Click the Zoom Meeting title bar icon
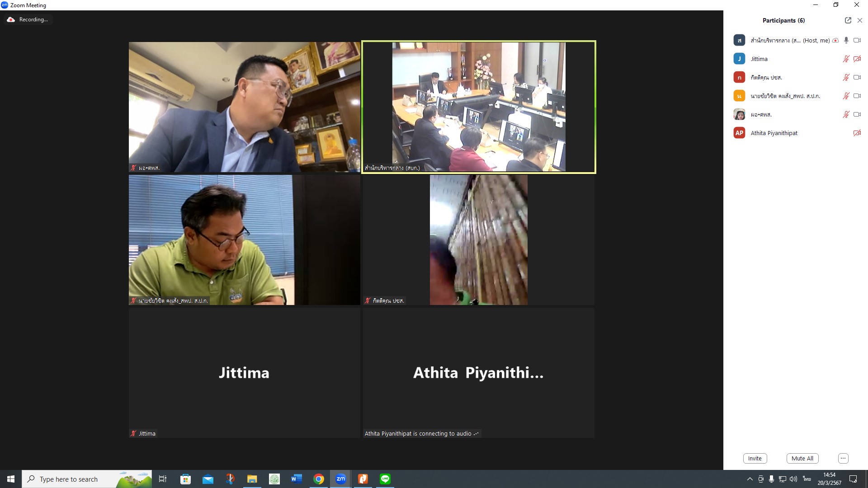868x488 pixels. pyautogui.click(x=5, y=5)
